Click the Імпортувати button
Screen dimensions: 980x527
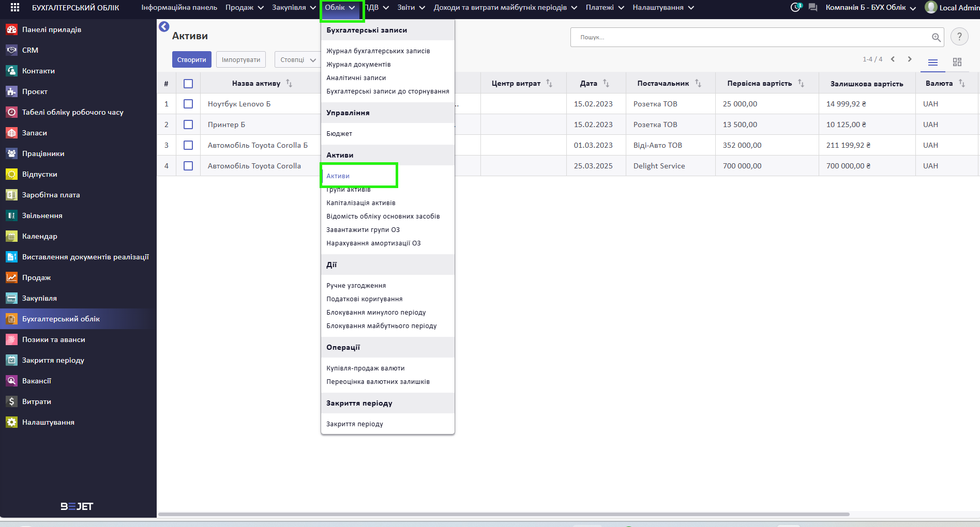coord(241,59)
